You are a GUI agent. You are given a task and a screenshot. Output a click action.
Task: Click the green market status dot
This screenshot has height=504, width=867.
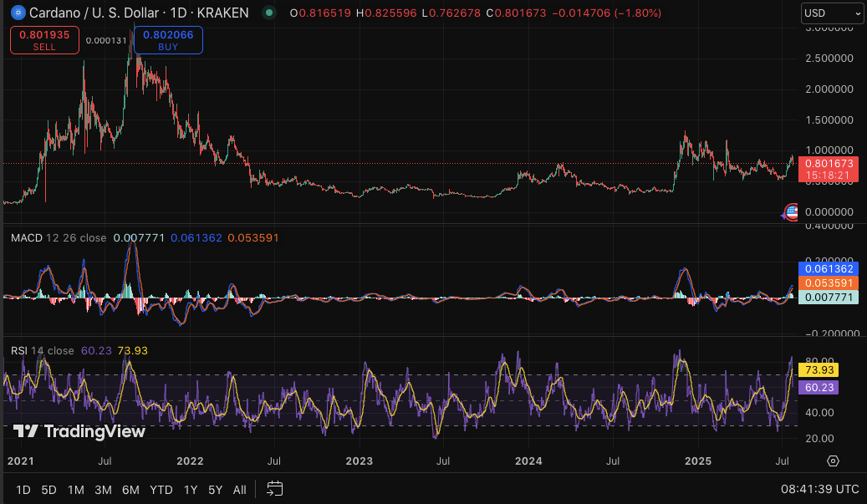point(269,13)
